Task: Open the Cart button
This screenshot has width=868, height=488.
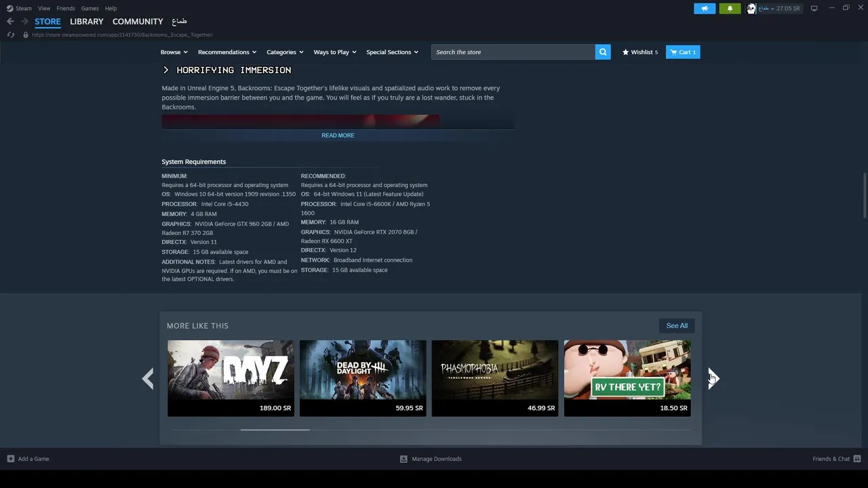Action: (x=683, y=52)
